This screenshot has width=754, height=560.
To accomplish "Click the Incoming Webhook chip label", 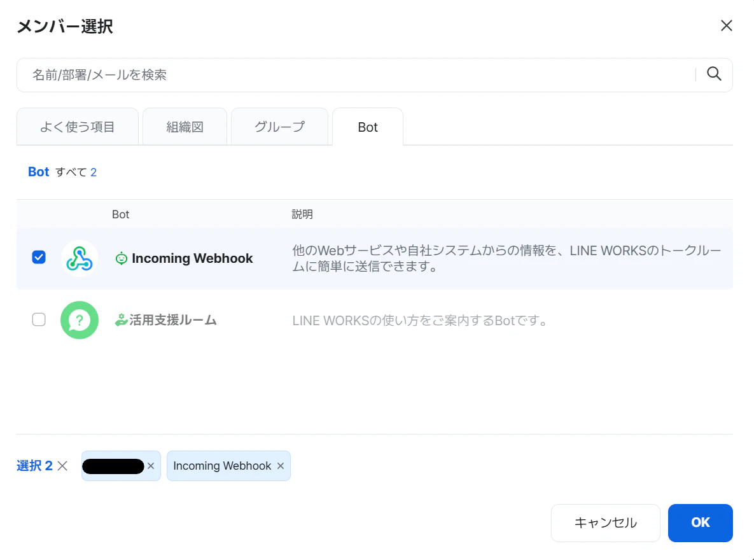I will pos(222,466).
